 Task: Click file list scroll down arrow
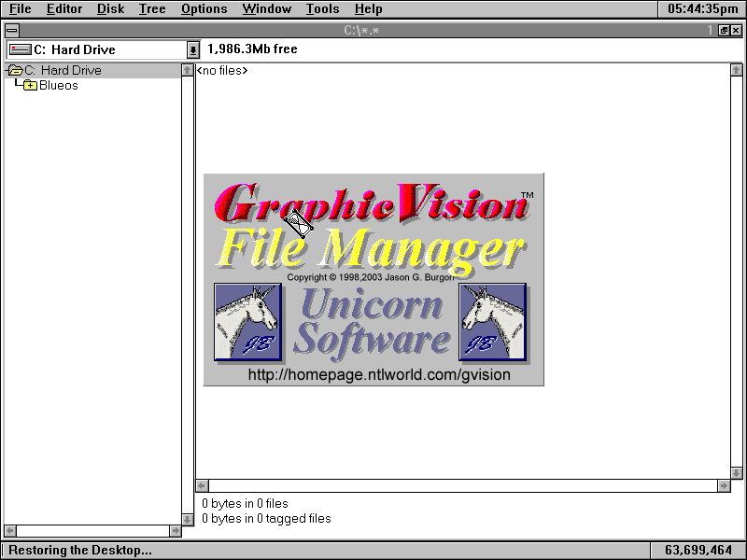click(x=736, y=473)
